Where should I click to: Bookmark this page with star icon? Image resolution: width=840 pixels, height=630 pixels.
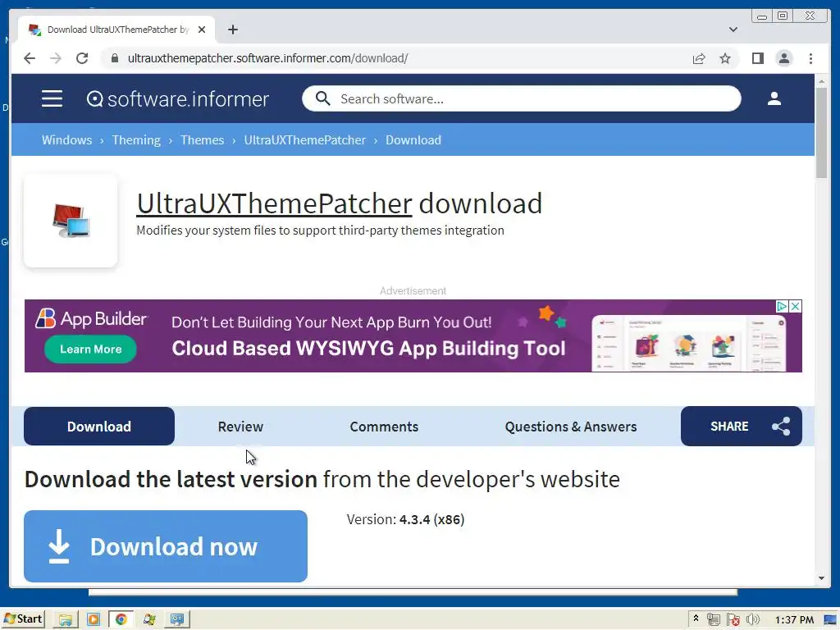pyautogui.click(x=725, y=58)
